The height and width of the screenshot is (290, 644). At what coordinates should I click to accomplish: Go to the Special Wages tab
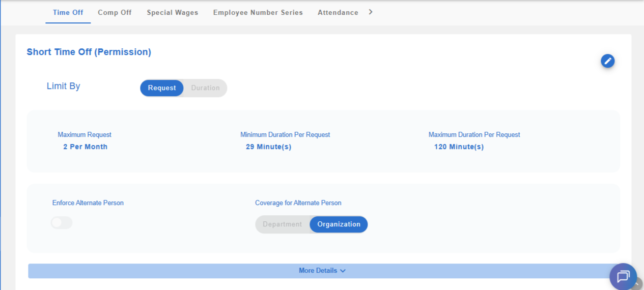[173, 12]
